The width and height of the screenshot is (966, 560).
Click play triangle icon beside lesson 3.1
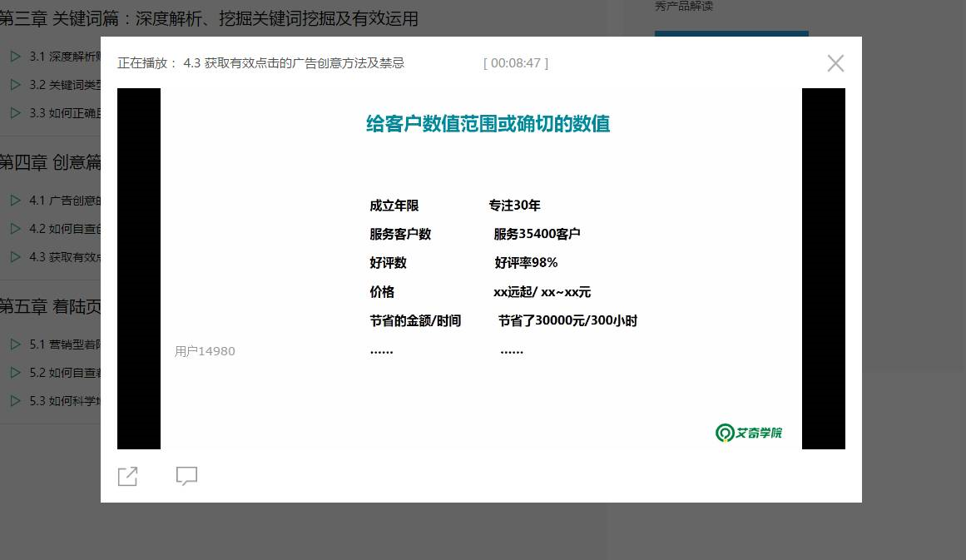(x=15, y=57)
